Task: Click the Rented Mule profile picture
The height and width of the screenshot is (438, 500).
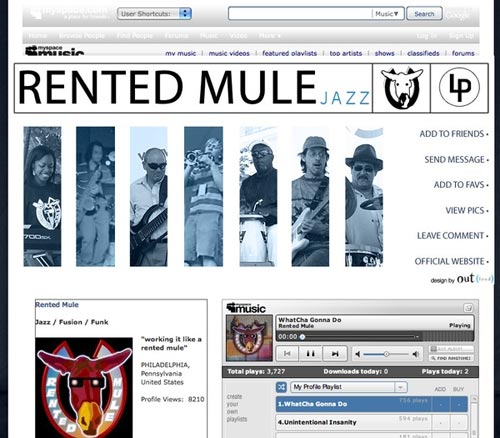Action: 84,388
